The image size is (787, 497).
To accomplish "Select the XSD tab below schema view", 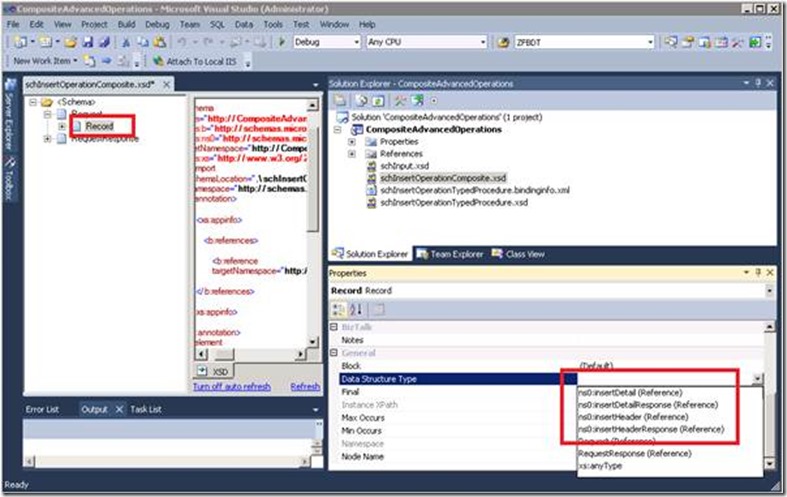I will point(214,371).
